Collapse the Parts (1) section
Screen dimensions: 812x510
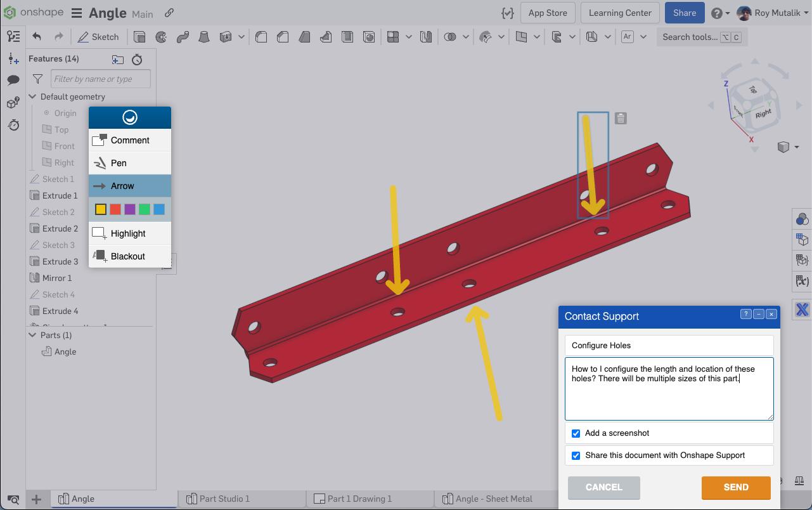(x=32, y=335)
